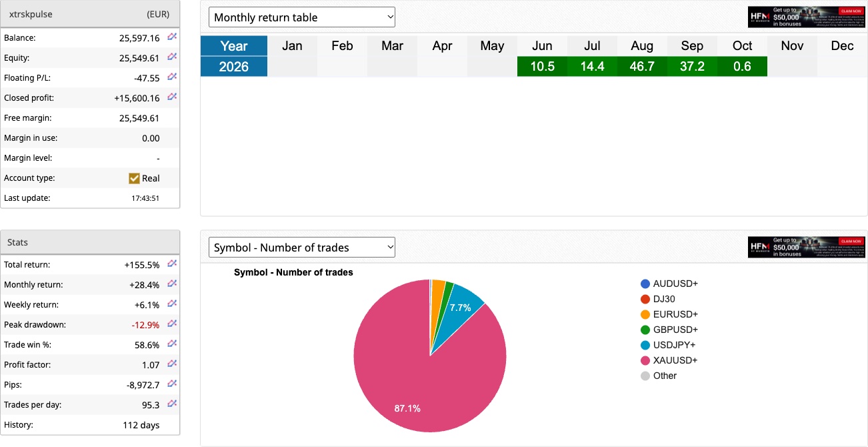868x447 pixels.
Task: Open the Monthly return table dropdown
Action: coord(302,17)
